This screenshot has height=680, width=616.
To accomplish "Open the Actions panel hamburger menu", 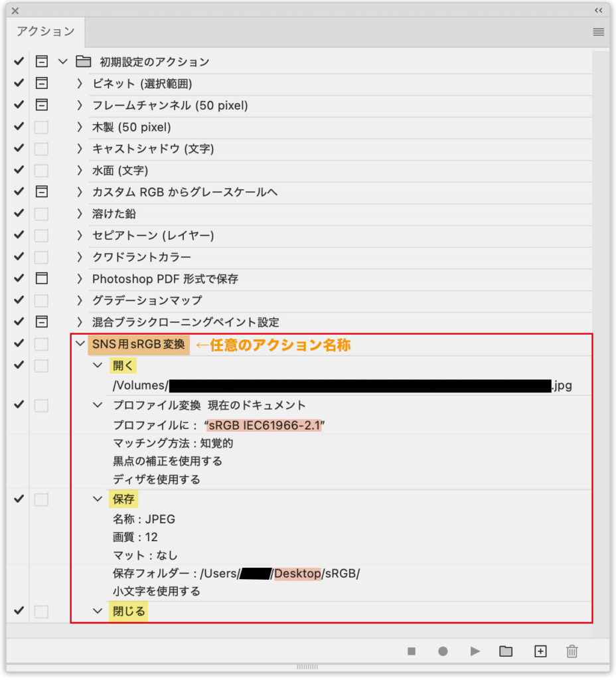I will pos(598,32).
